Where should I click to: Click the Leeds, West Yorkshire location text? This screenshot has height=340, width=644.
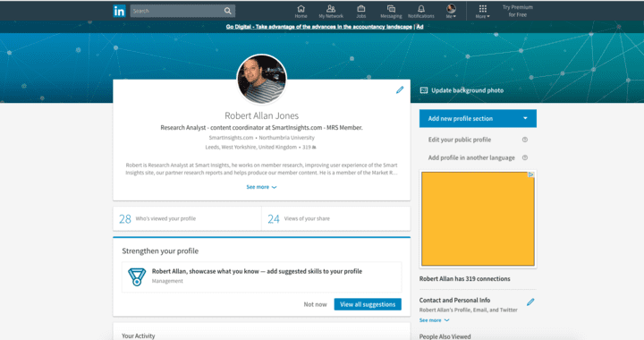(x=251, y=147)
